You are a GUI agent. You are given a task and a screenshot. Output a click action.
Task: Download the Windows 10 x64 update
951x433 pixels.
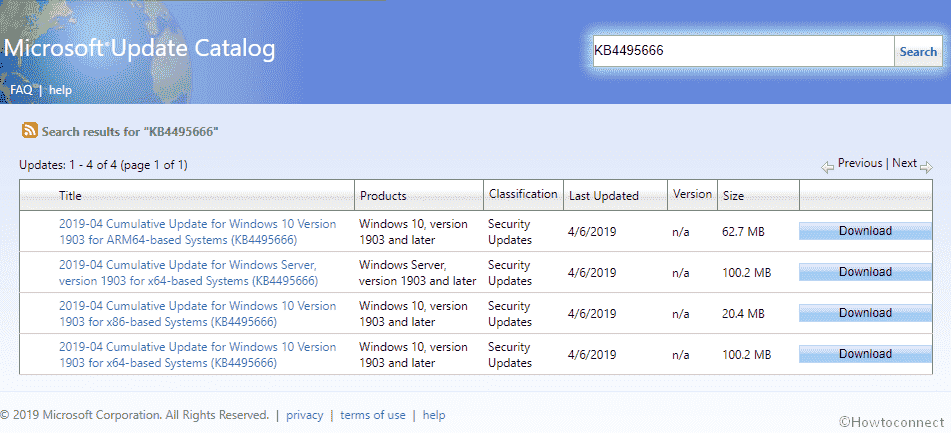pyautogui.click(x=865, y=354)
